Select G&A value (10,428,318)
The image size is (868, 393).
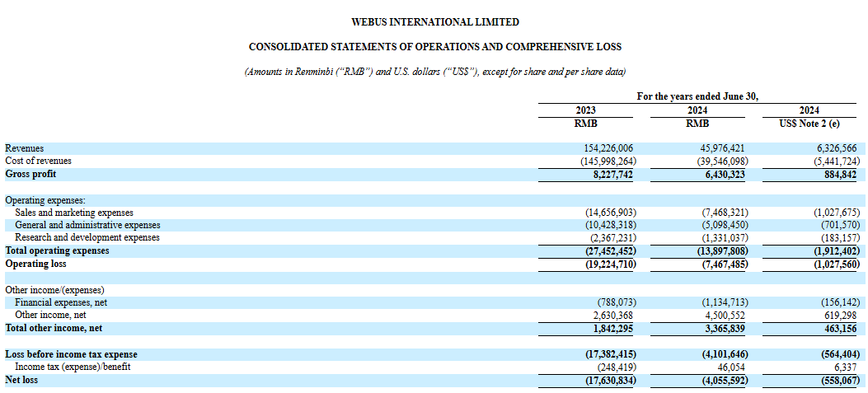pos(611,225)
